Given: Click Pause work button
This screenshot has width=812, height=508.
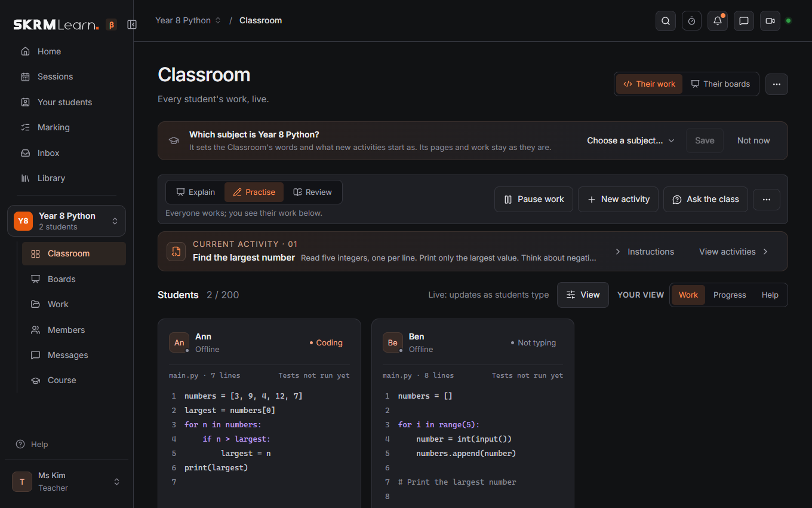Looking at the screenshot, I should tap(534, 200).
